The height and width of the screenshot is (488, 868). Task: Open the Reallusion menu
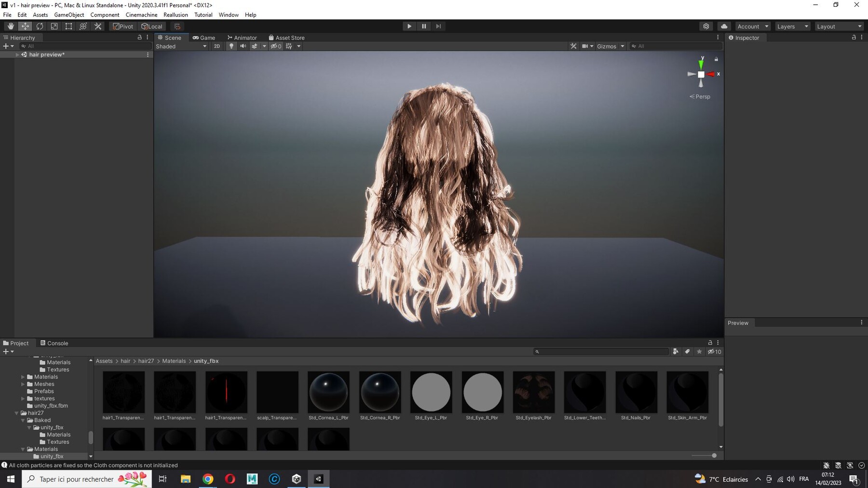tap(176, 14)
